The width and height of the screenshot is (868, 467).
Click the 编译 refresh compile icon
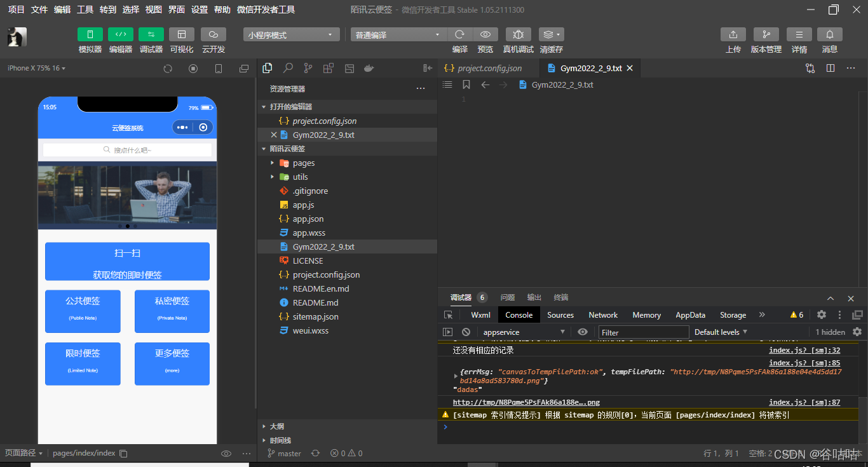(x=460, y=35)
